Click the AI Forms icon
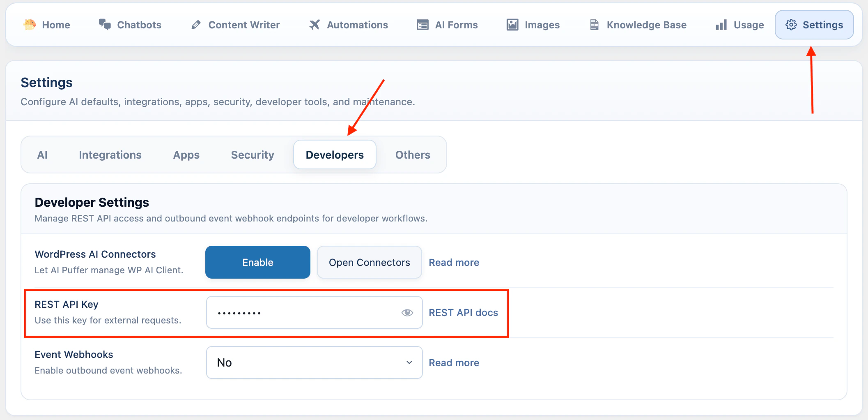 pos(423,25)
